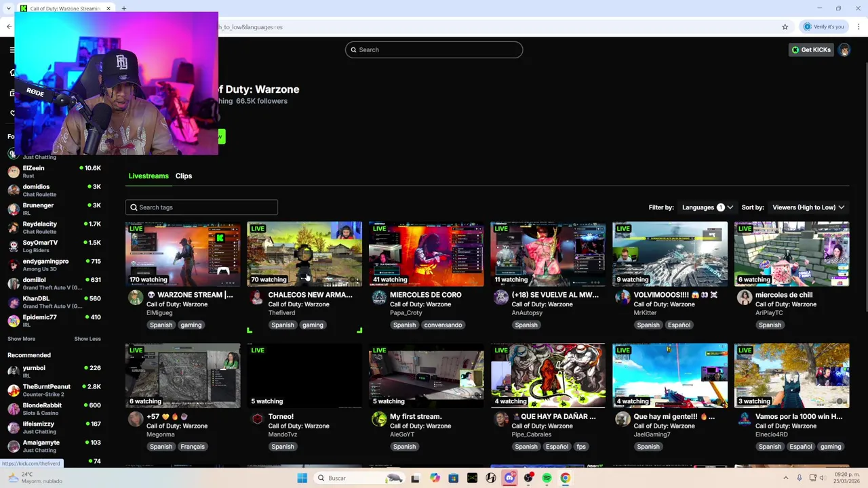Open the MIERCOLES DE CORO stream thumbnail
Screen dimensions: 868x488
pyautogui.click(x=426, y=254)
